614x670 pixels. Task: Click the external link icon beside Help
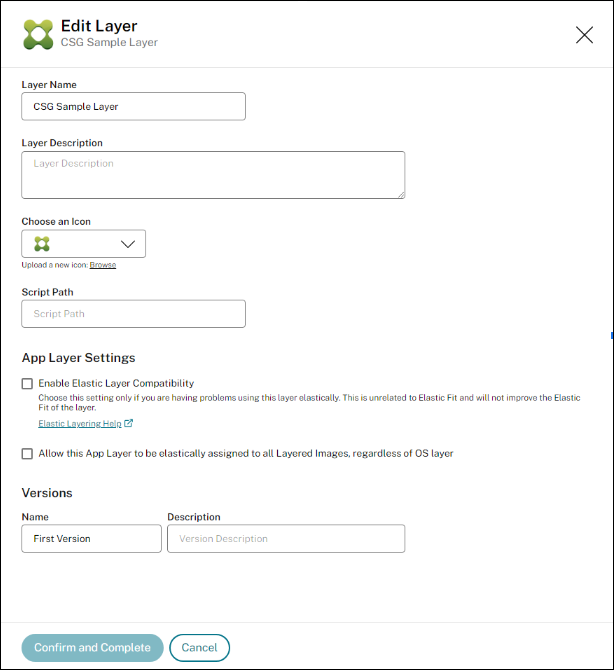point(128,424)
